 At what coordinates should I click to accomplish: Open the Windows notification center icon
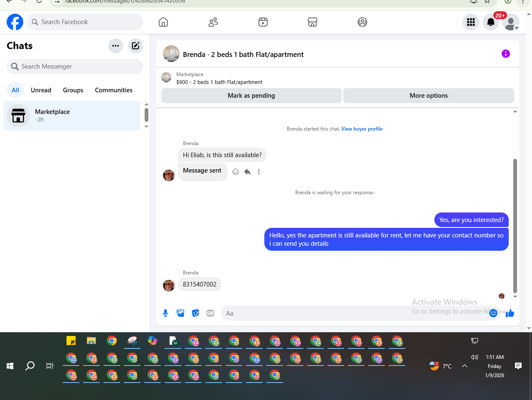point(518,366)
